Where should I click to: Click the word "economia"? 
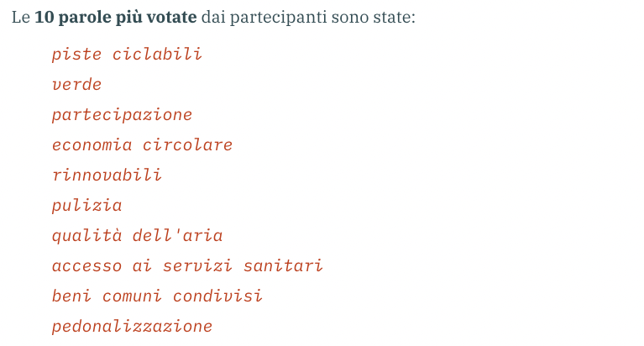pos(92,145)
